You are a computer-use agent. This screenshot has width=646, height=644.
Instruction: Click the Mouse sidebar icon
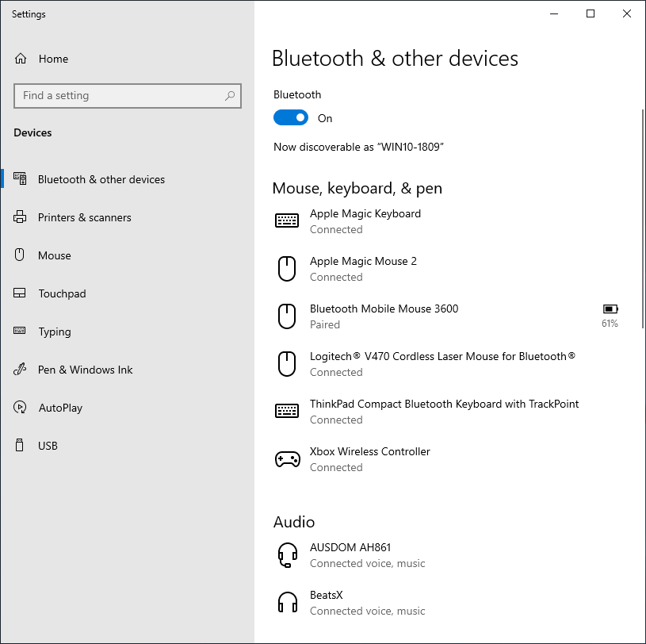[19, 255]
